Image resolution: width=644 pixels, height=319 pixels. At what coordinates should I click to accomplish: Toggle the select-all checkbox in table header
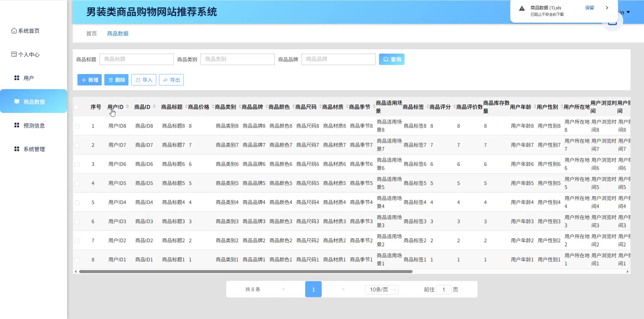(76, 107)
